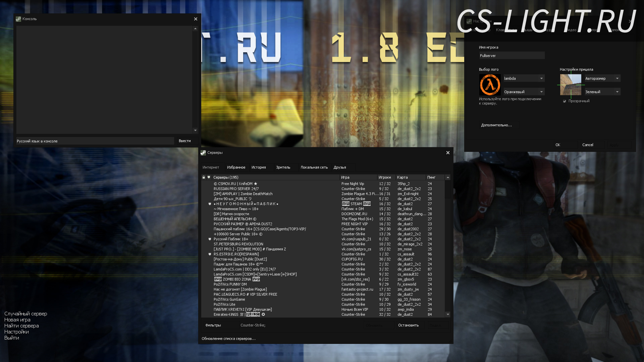Focus the console command input field

pos(95,141)
